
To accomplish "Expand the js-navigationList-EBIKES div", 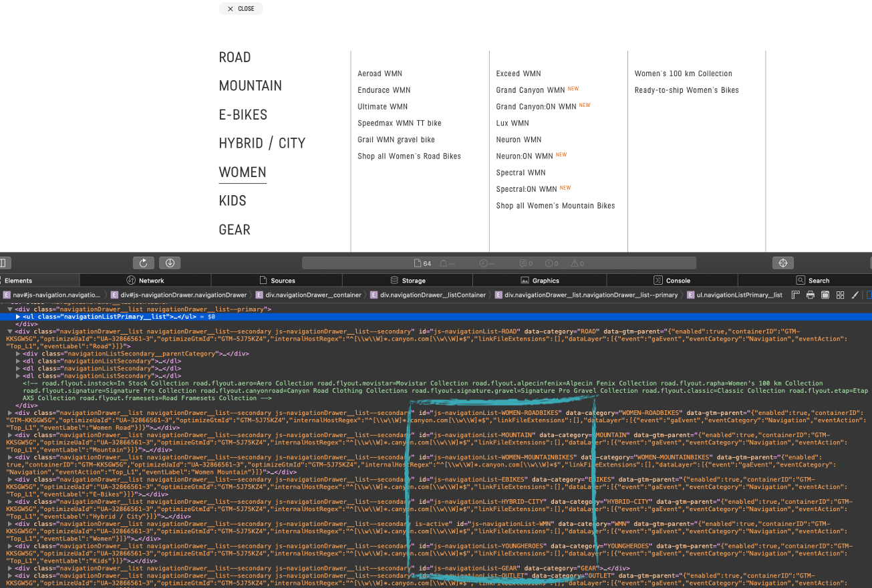I will coord(10,479).
